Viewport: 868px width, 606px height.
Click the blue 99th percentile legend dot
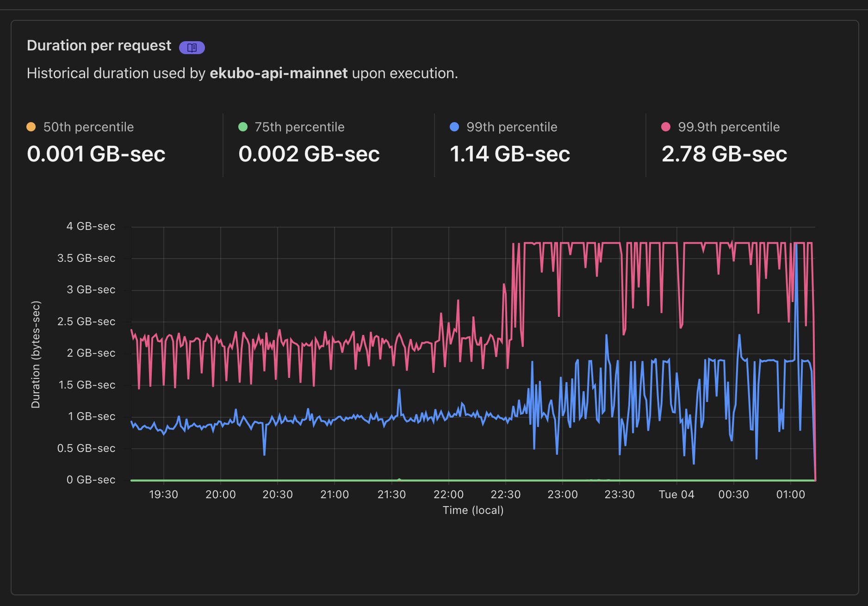point(454,125)
